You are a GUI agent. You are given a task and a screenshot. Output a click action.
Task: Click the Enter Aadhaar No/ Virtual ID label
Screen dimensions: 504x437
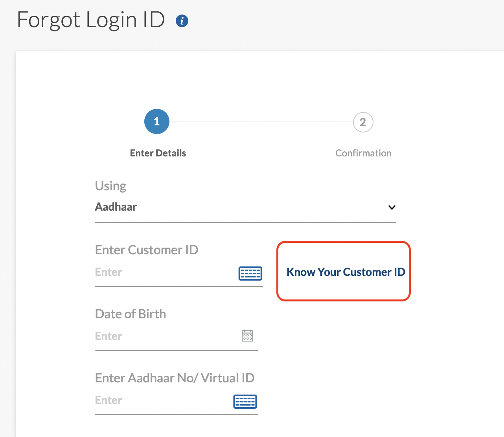(x=175, y=378)
